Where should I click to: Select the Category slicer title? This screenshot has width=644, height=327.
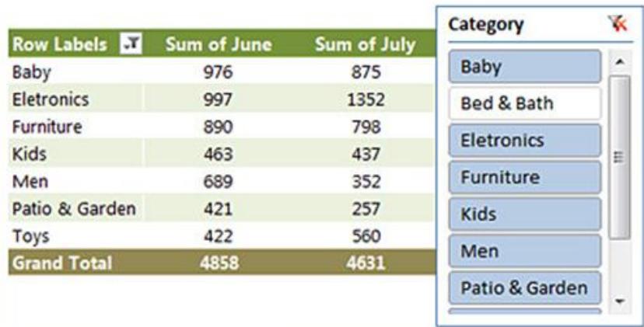[486, 25]
